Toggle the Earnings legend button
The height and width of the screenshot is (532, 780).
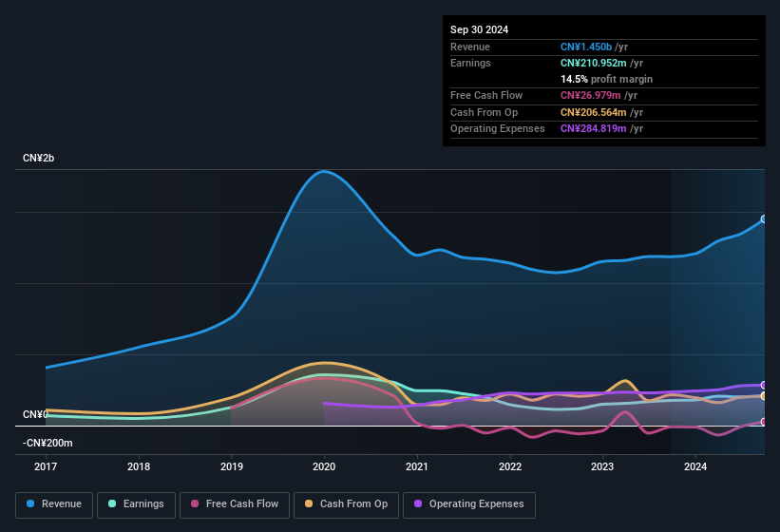click(136, 504)
